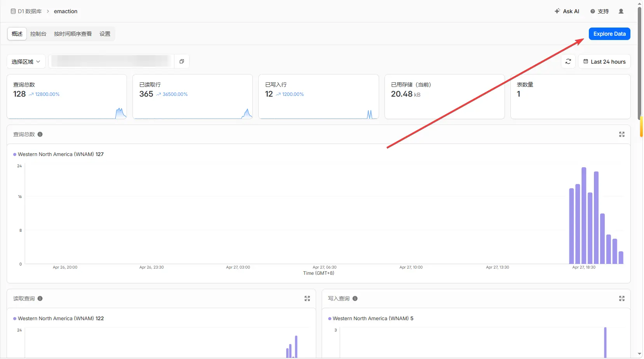Image resolution: width=644 pixels, height=359 pixels.
Task: Open the 支持 support menu
Action: point(599,11)
